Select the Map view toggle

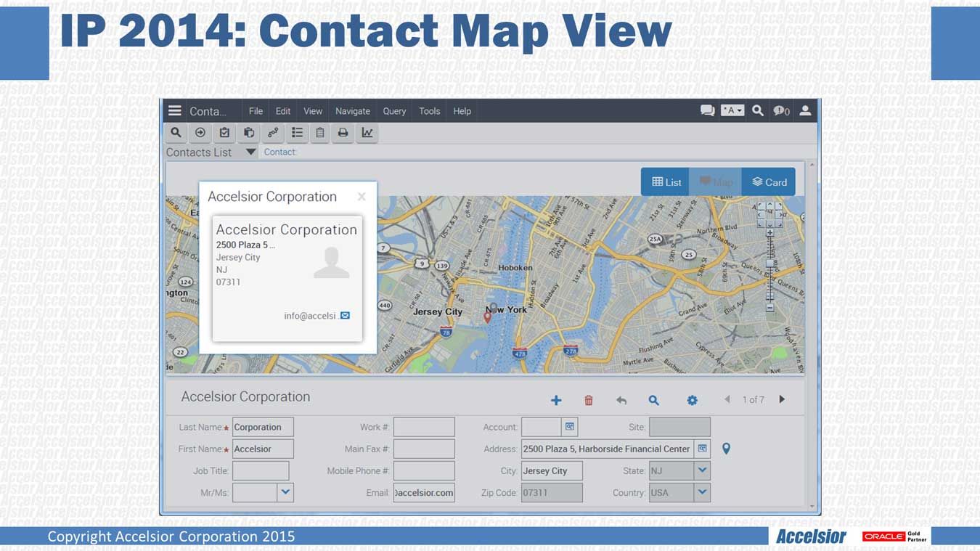[x=716, y=182]
